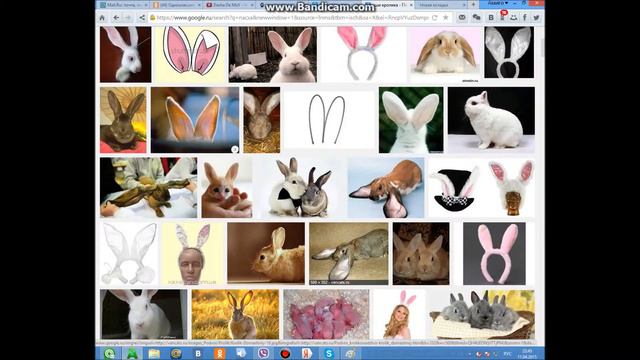640x360 pixels.
Task: Switch to the last browser tab on right
Action: (442, 5)
